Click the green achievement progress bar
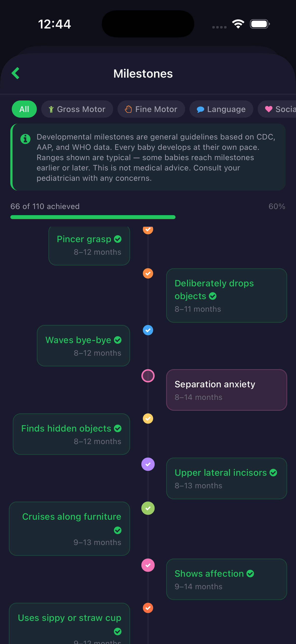 93,217
